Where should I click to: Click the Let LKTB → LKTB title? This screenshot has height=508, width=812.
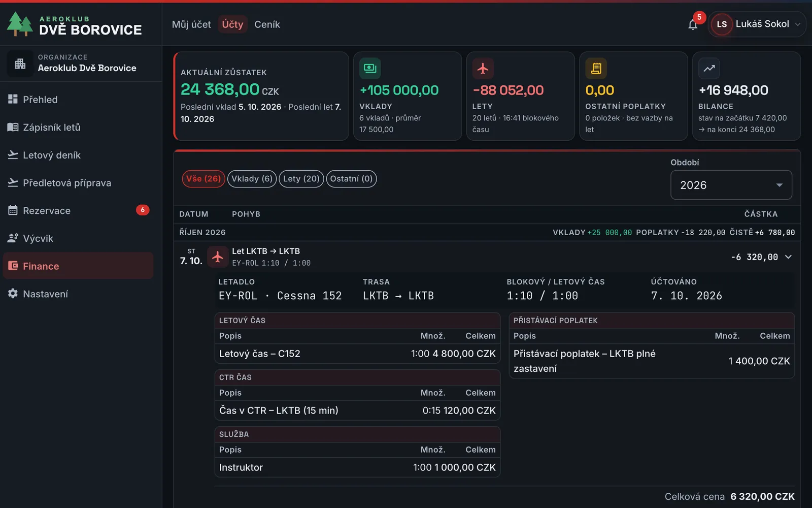coord(266,251)
